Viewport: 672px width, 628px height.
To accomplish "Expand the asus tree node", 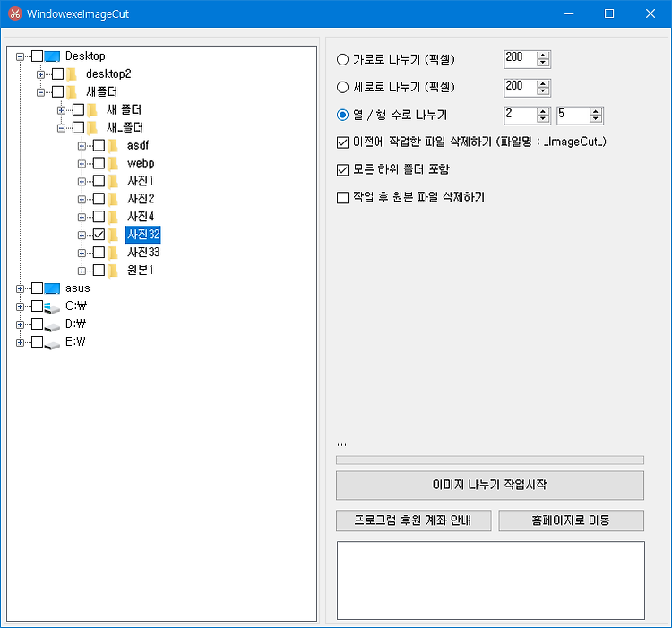I will 20,288.
